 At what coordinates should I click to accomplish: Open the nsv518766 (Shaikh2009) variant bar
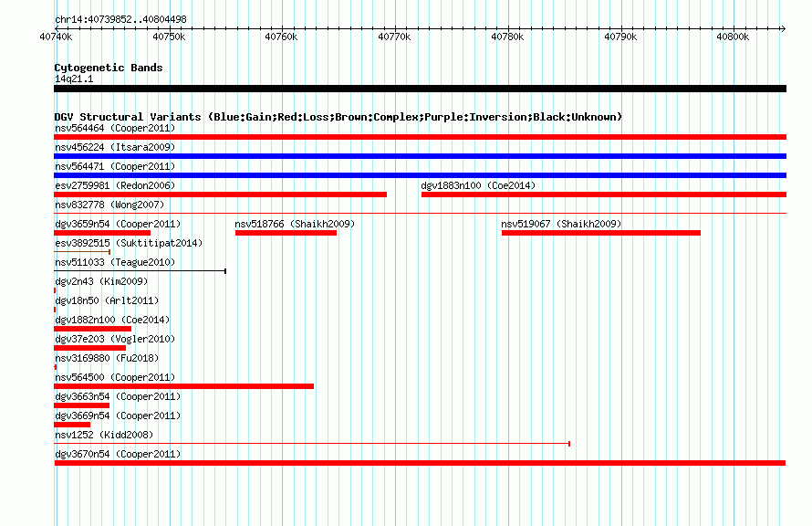pos(286,233)
